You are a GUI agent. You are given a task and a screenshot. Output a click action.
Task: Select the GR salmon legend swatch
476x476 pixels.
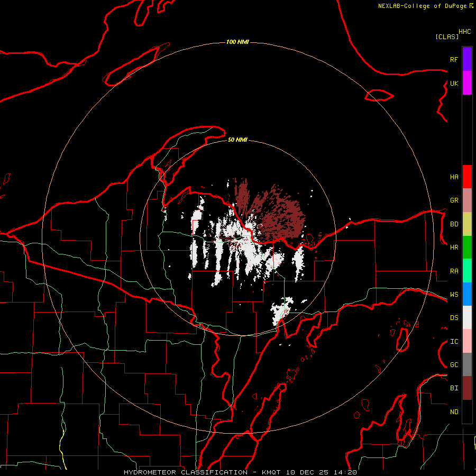467,200
